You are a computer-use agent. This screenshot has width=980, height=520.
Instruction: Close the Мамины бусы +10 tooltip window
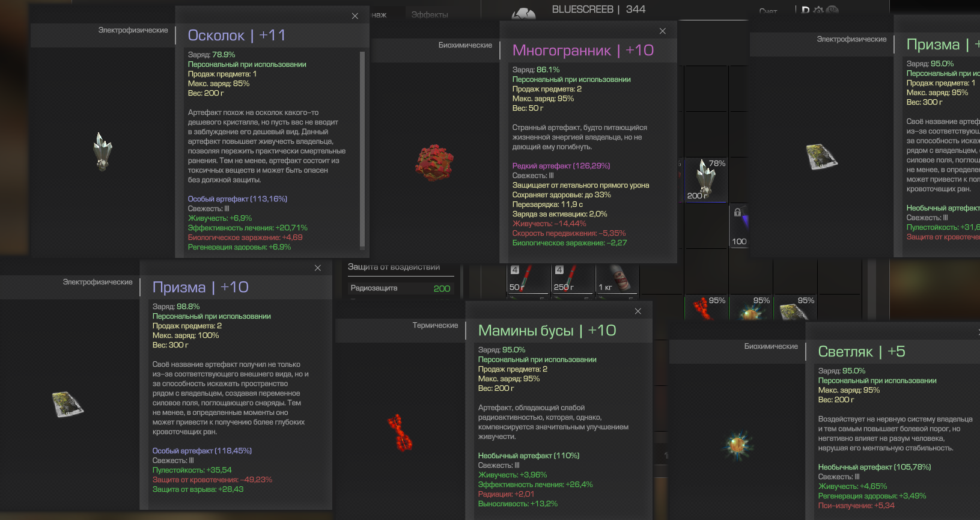[638, 311]
